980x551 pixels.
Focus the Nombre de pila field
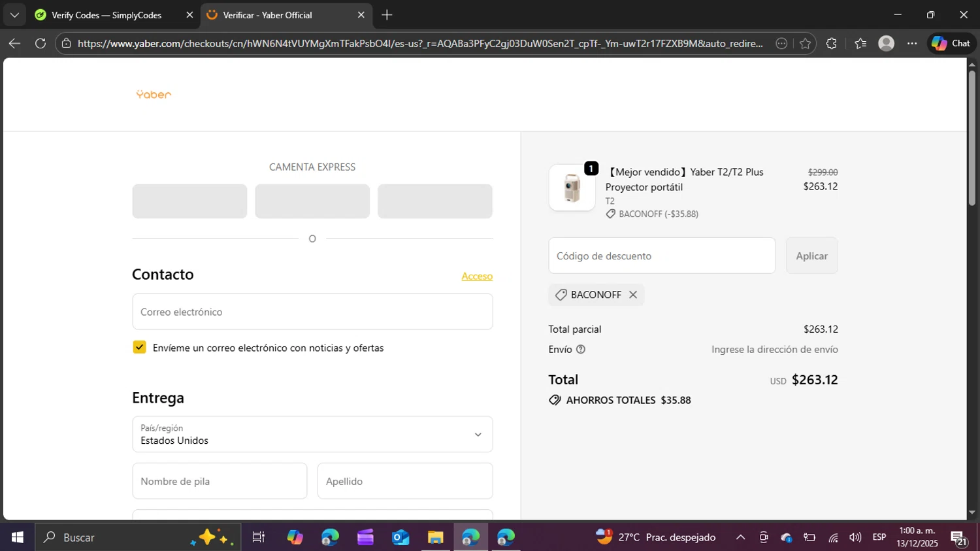[x=220, y=481]
